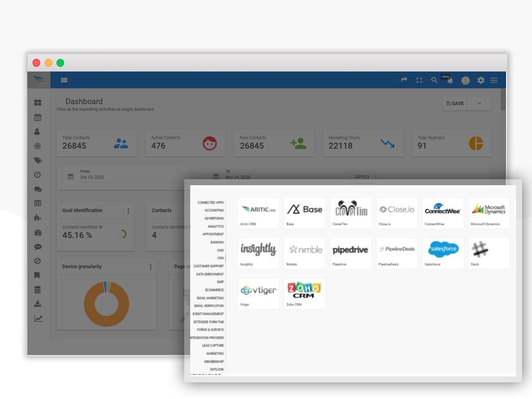
Task: Click the apps grid icon in top bar
Action: coord(64,80)
